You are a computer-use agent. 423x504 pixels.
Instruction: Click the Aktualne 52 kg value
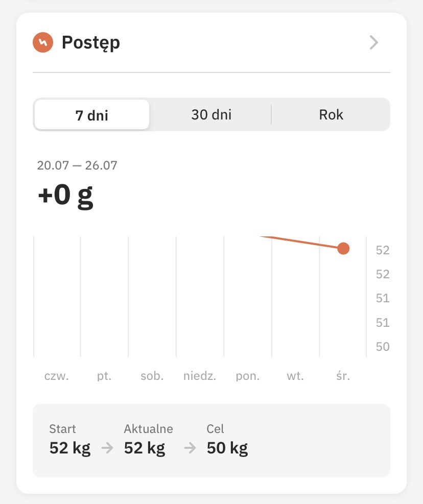coord(145,448)
